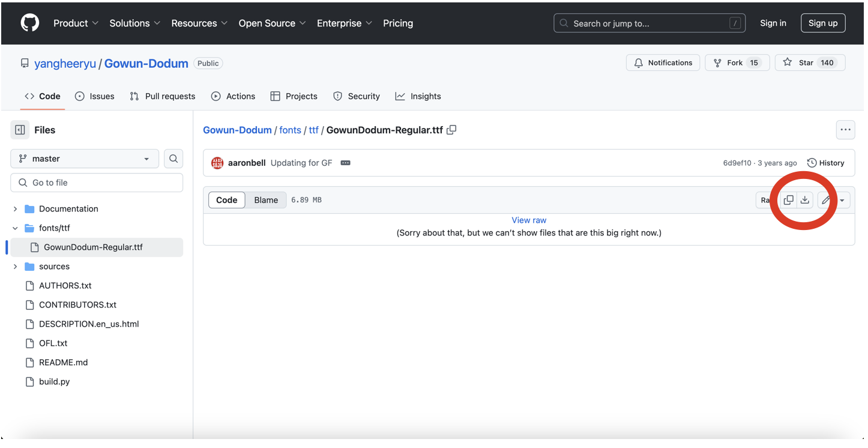Open the aaronbell author link
This screenshot has height=448, width=868.
(x=247, y=163)
